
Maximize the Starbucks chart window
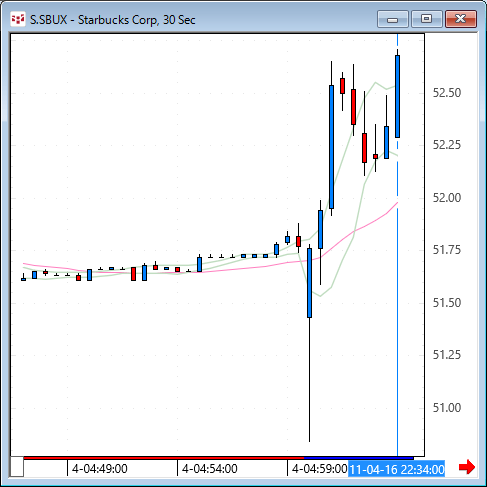pyautogui.click(x=426, y=19)
